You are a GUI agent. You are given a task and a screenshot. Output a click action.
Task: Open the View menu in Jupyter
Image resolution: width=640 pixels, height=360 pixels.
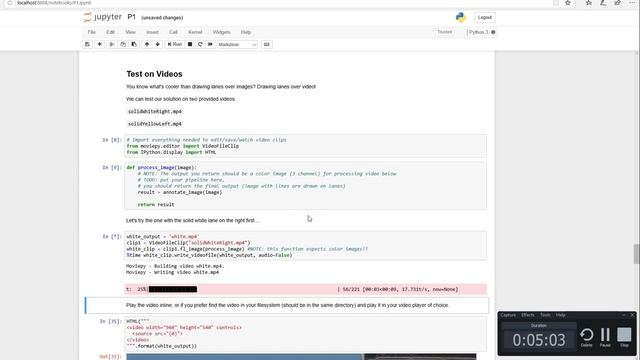point(130,32)
